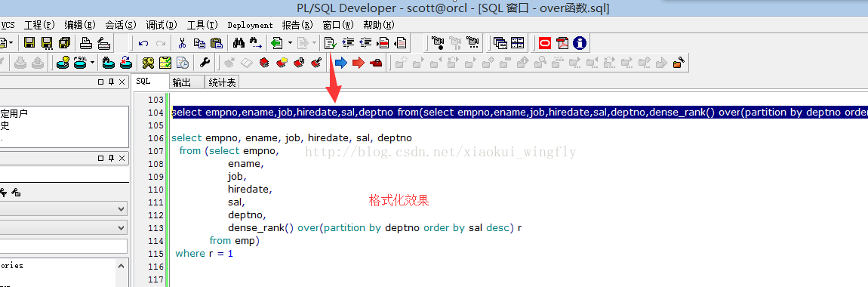The width and height of the screenshot is (868, 287).
Task: Cut selection with scissors icon
Action: (x=182, y=42)
